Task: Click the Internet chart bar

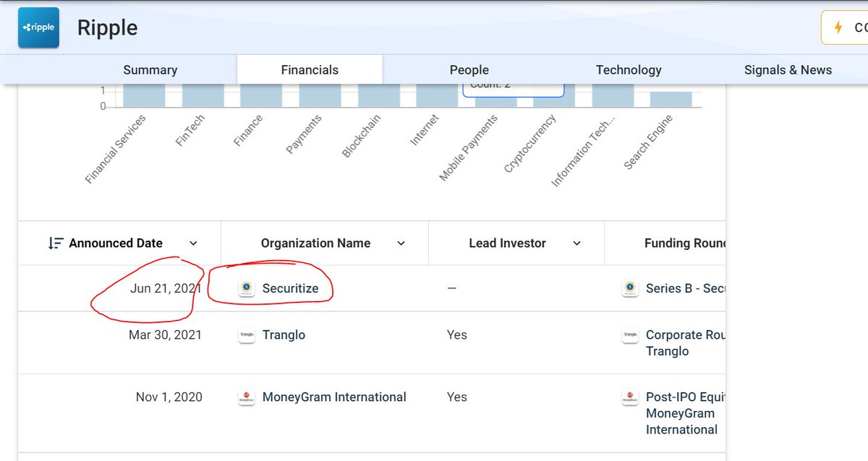Action: tap(437, 95)
